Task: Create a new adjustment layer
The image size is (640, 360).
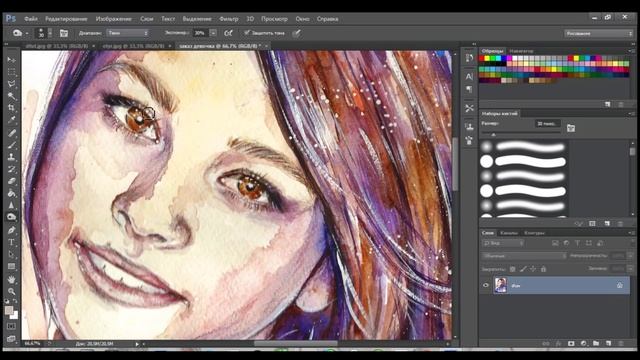Action: click(584, 344)
